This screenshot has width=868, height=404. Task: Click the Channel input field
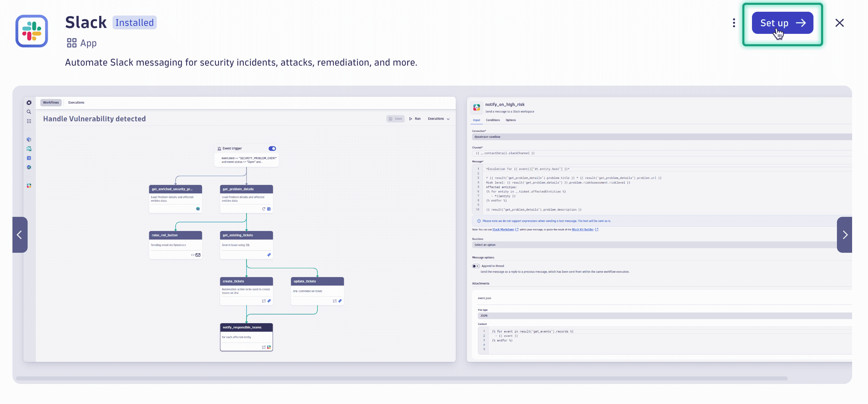tap(662, 153)
